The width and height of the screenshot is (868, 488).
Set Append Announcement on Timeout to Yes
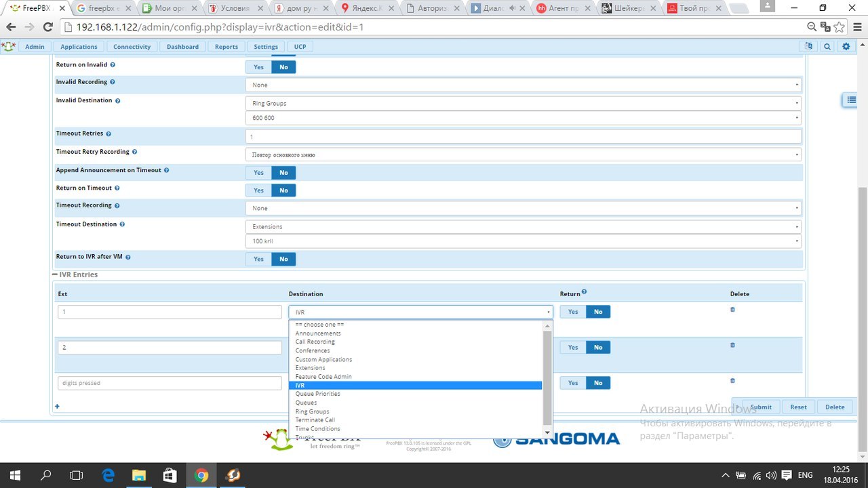pyautogui.click(x=258, y=173)
